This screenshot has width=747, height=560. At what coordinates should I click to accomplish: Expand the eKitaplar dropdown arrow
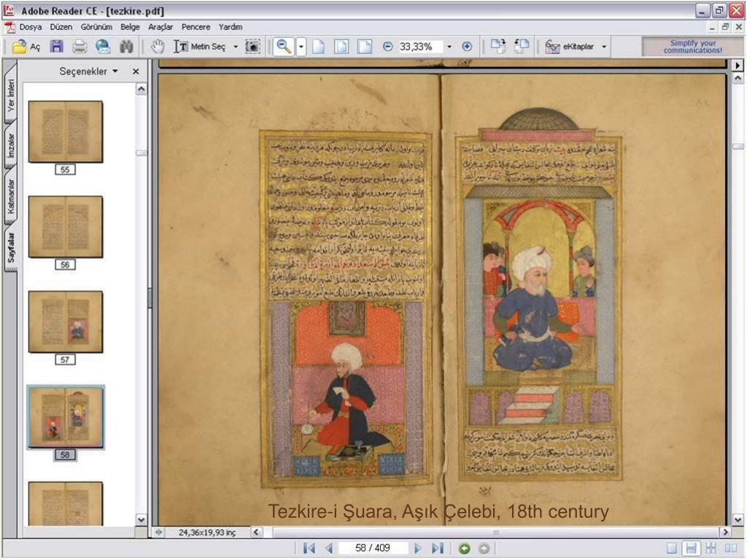click(x=604, y=47)
